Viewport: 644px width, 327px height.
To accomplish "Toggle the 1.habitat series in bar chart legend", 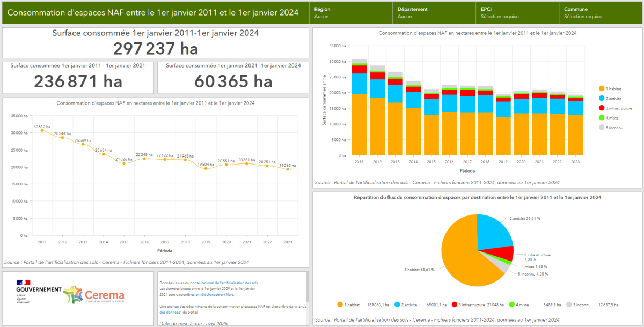I will [x=614, y=88].
